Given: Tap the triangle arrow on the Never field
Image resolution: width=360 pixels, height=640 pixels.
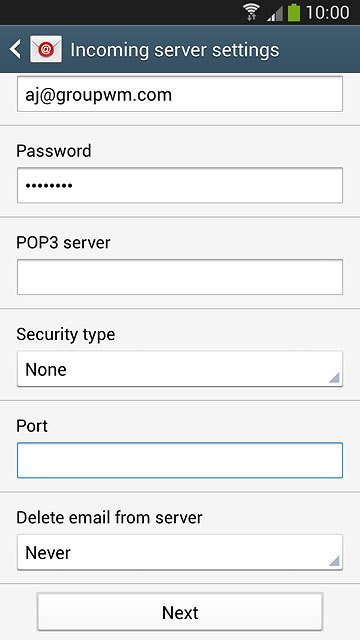Looking at the screenshot, I should 334,561.
